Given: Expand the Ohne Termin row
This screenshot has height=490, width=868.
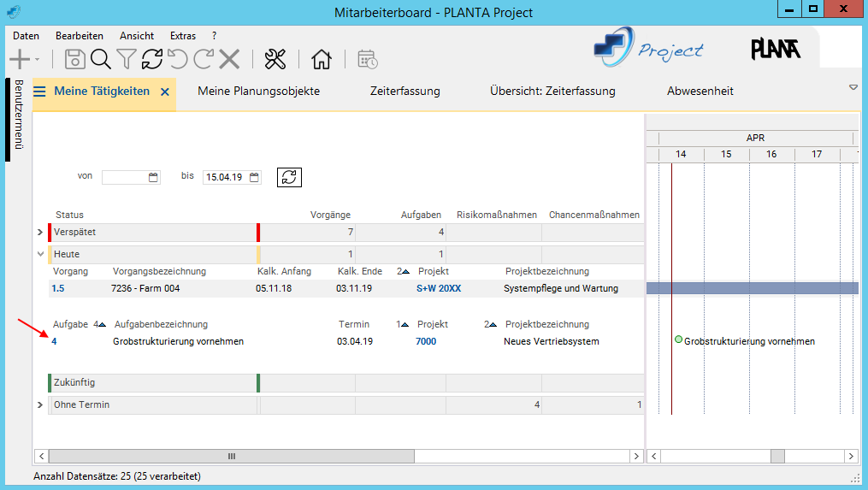Looking at the screenshot, I should tap(40, 404).
